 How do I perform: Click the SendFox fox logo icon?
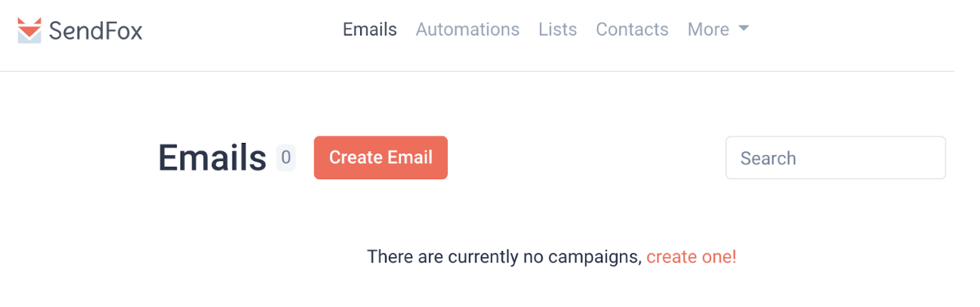[x=29, y=31]
